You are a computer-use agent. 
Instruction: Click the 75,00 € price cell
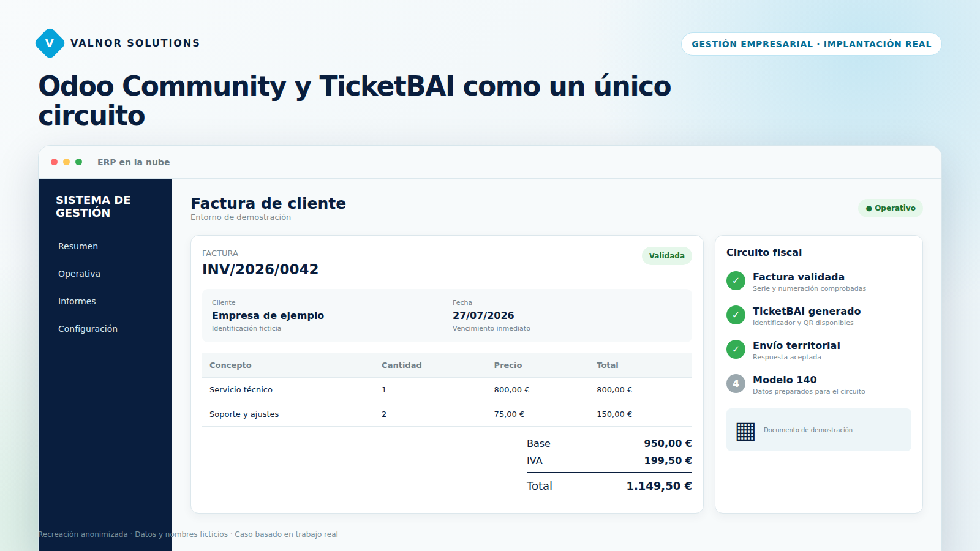(x=509, y=414)
